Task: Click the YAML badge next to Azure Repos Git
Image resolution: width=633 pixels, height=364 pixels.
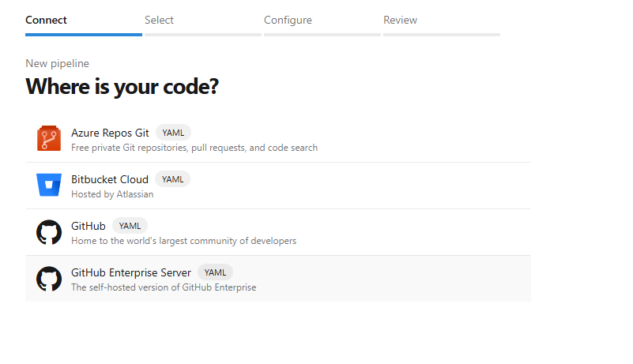Action: pyautogui.click(x=173, y=133)
